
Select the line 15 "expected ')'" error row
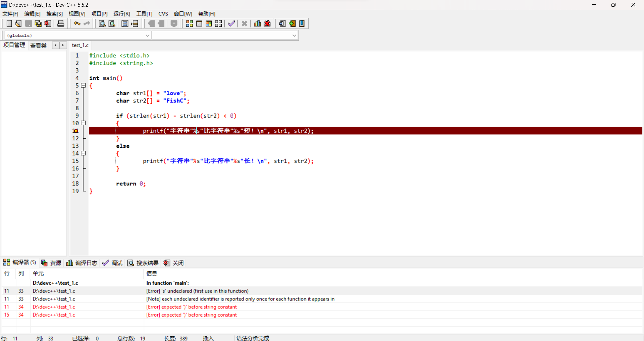[x=322, y=315]
